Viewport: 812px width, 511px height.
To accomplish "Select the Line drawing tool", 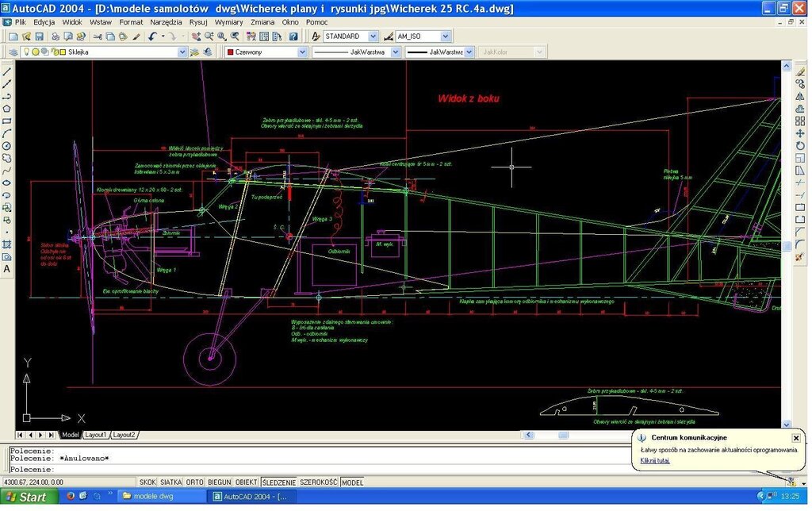I will 7,71.
